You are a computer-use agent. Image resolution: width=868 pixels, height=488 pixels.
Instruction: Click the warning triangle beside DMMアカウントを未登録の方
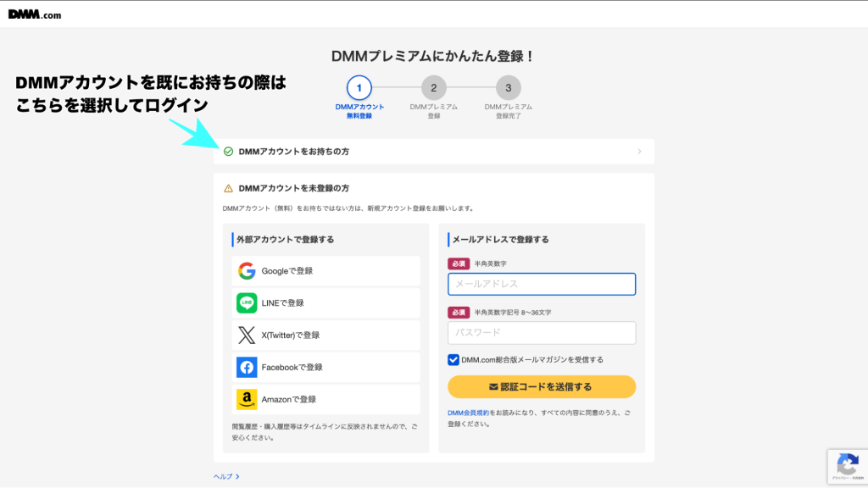[228, 188]
